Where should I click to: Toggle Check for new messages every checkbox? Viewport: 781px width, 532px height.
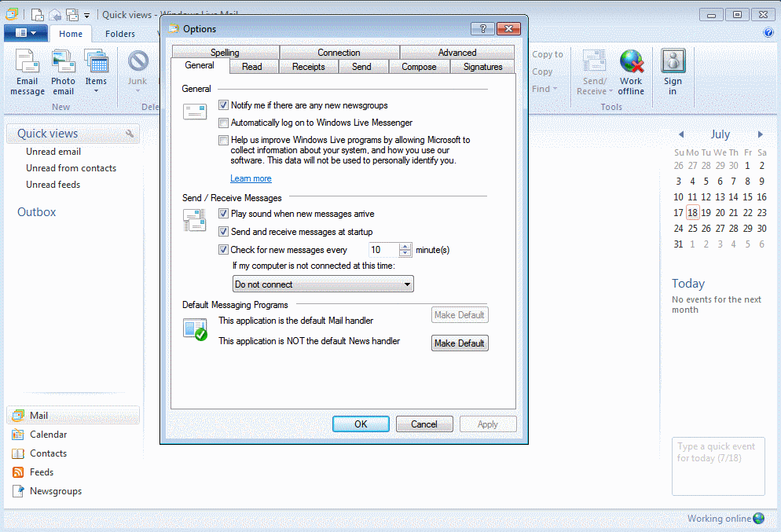[224, 250]
